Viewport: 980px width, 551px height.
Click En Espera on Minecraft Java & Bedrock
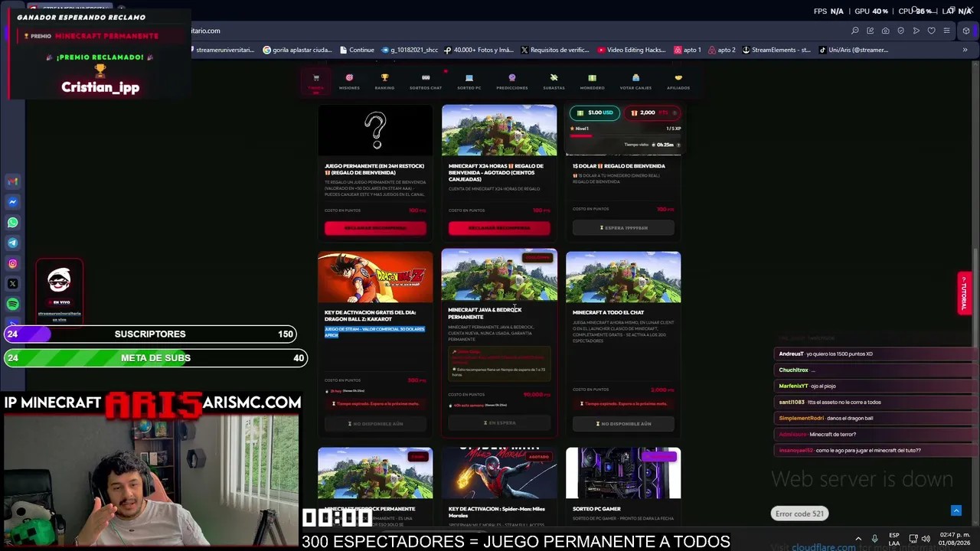click(499, 422)
